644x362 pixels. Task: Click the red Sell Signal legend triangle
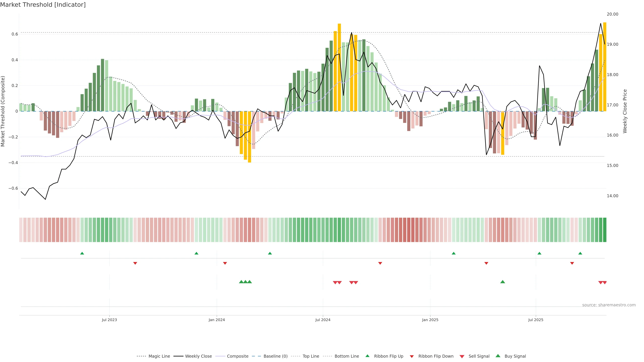[462, 356]
